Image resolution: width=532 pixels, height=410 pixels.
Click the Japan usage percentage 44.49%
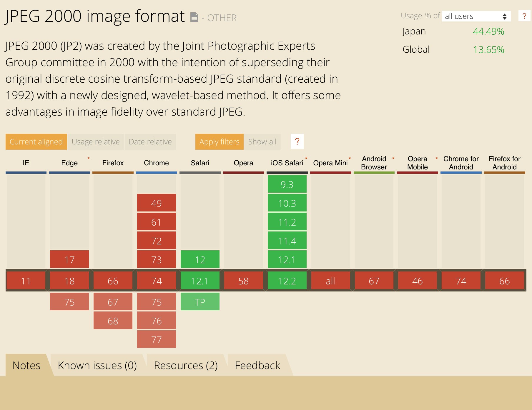(x=488, y=31)
